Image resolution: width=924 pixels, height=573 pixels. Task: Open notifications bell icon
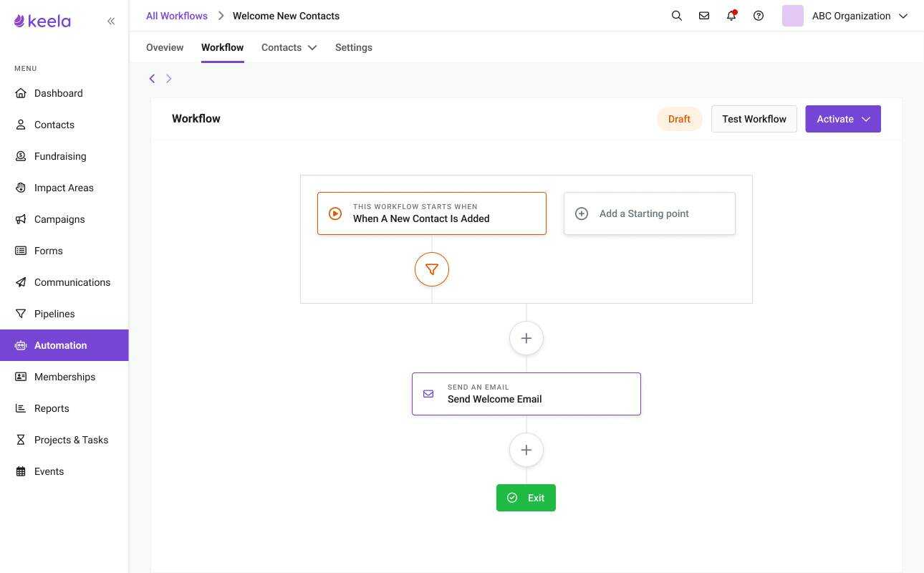click(x=731, y=16)
